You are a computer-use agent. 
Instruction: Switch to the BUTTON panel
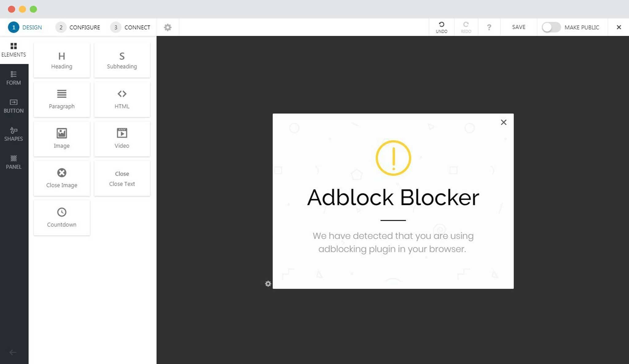click(14, 105)
